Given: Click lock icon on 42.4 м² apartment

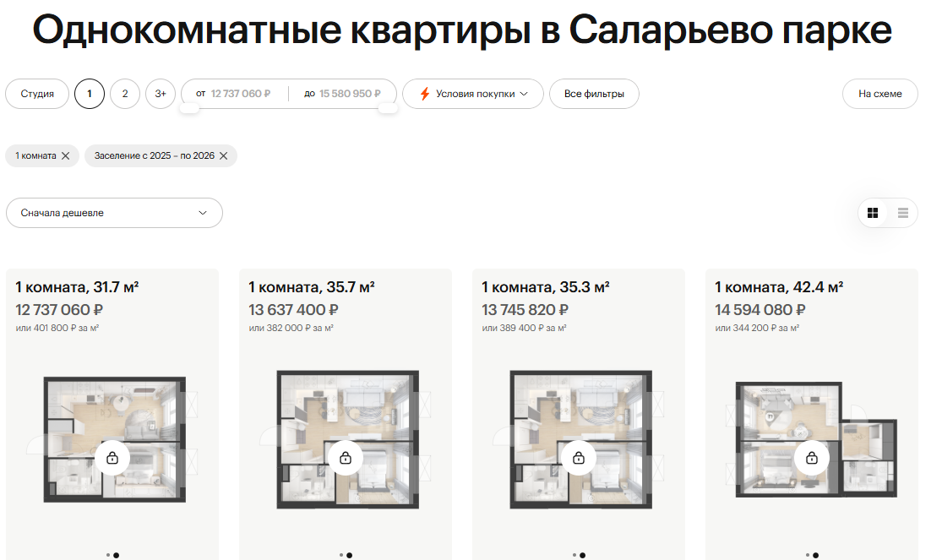Looking at the screenshot, I should click(x=812, y=458).
